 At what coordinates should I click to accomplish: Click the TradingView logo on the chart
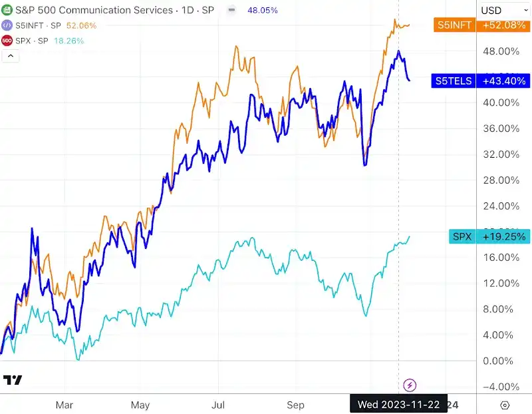13,380
